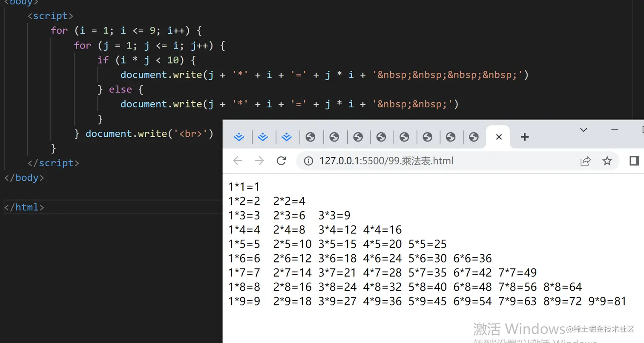The width and height of the screenshot is (644, 343).
Task: Open the browser side panel
Action: click(x=634, y=161)
